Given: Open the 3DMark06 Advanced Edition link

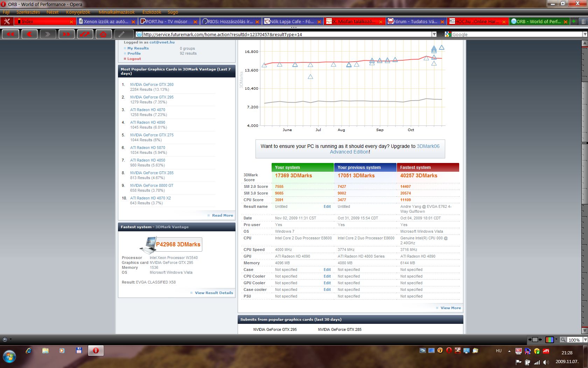Looking at the screenshot, I should click(x=385, y=149).
